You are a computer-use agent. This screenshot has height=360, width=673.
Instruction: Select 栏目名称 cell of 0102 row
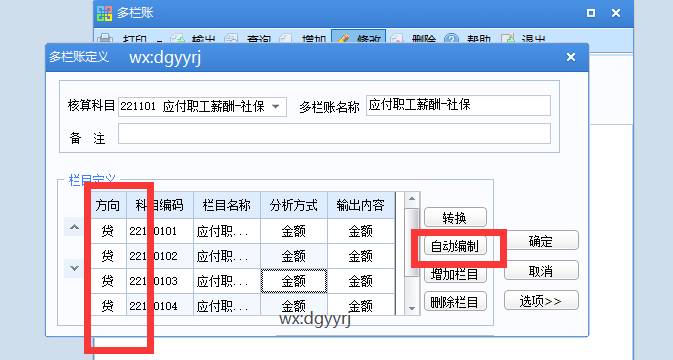[x=227, y=256]
